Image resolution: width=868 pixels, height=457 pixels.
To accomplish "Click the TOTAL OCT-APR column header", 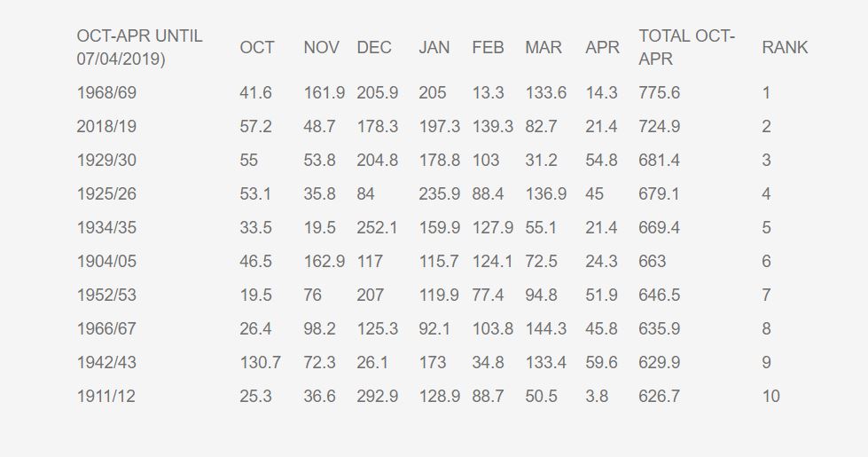I will coord(686,48).
